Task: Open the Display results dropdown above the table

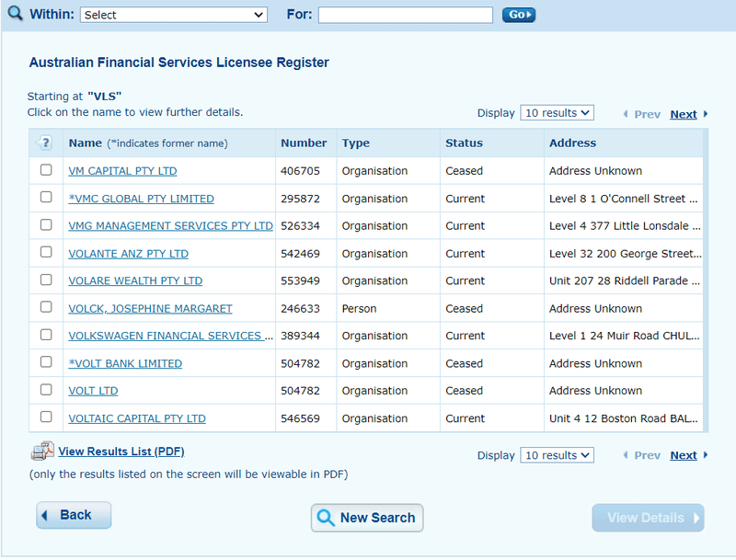Action: [557, 113]
